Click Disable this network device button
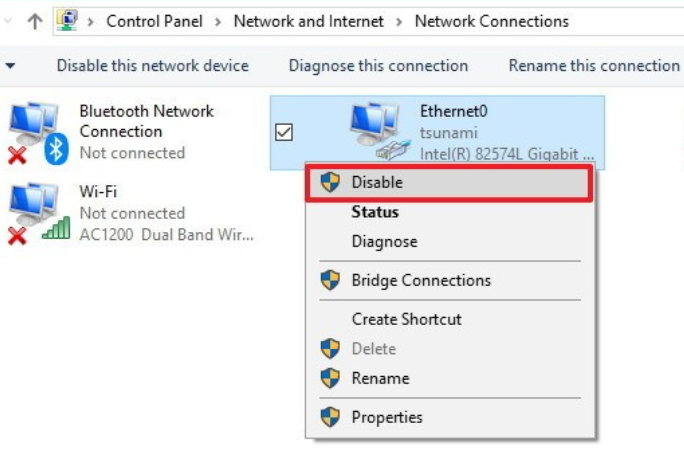The width and height of the screenshot is (684, 465). (152, 66)
